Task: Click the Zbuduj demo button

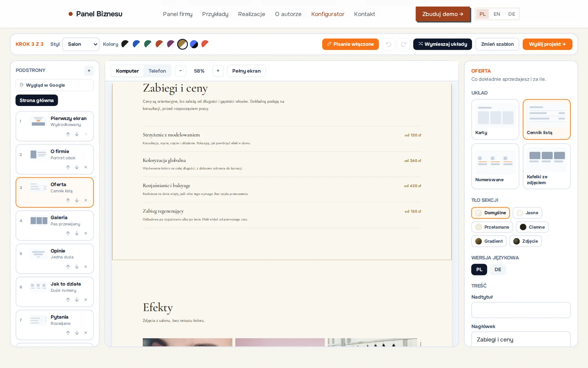Action: pyautogui.click(x=443, y=14)
